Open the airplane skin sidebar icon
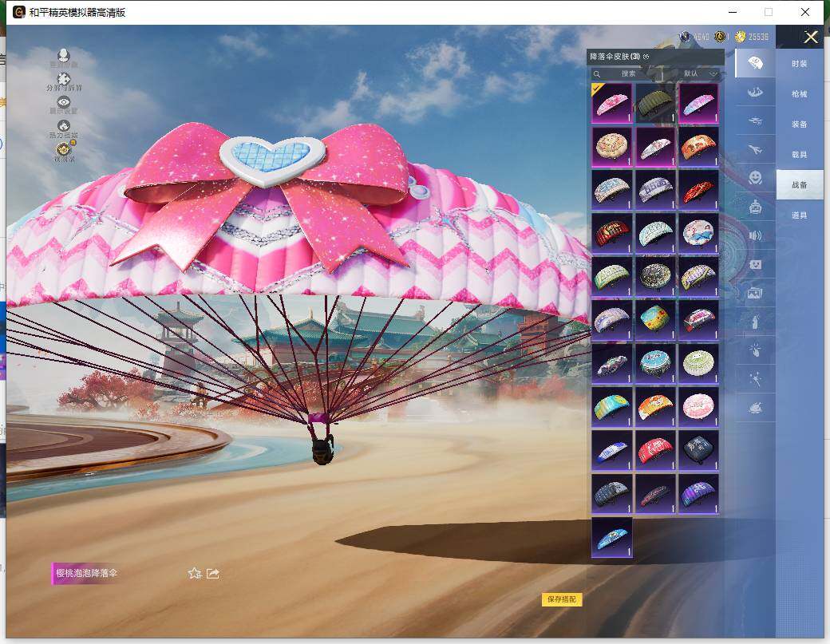This screenshot has height=644, width=830. tap(755, 150)
